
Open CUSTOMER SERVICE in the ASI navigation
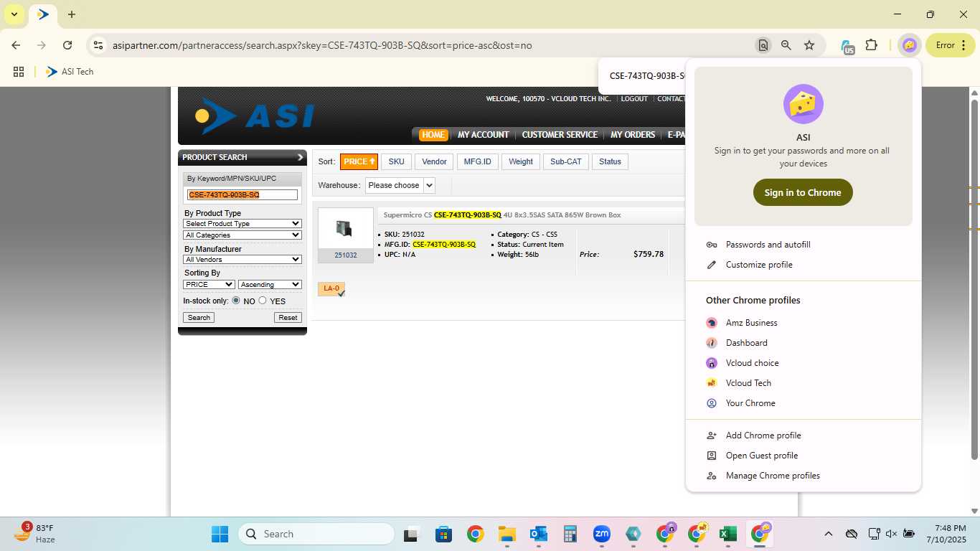click(560, 135)
